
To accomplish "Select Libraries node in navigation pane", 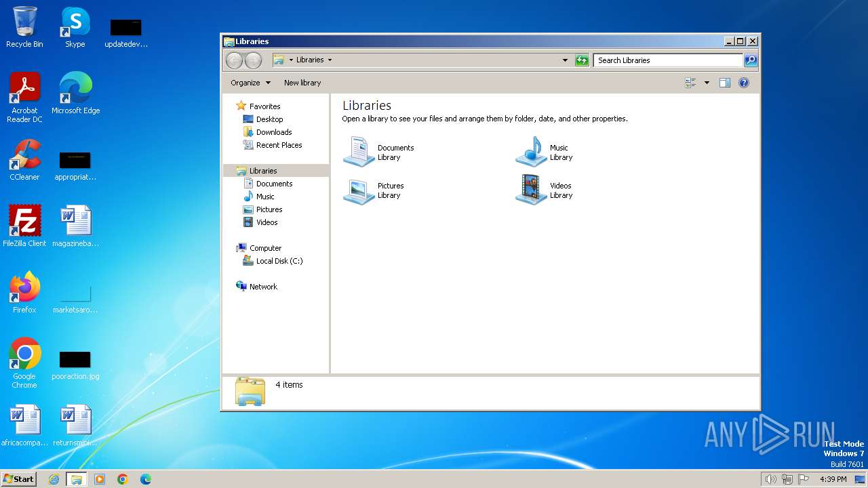I will point(276,171).
